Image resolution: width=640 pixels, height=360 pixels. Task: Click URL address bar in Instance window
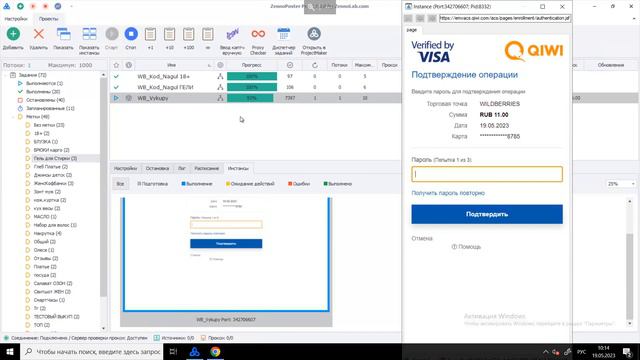point(505,18)
